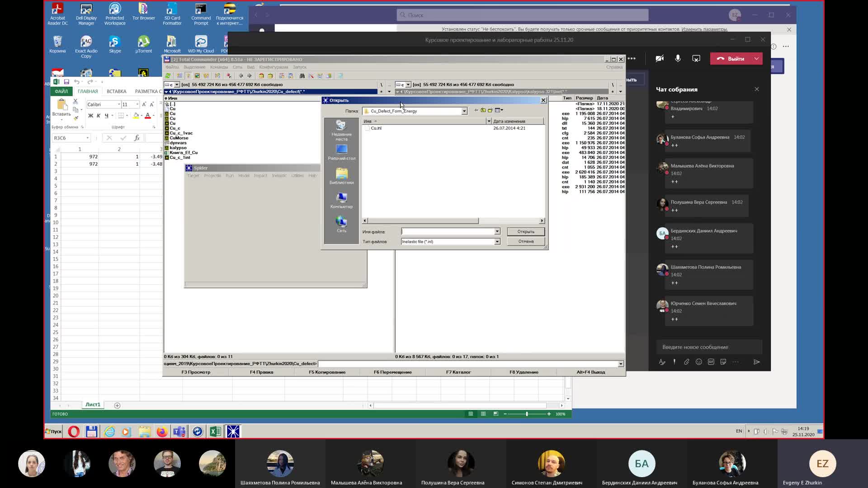This screenshot has width=868, height=488.
Task: Open Configuration menu in Total Commander
Action: 274,67
